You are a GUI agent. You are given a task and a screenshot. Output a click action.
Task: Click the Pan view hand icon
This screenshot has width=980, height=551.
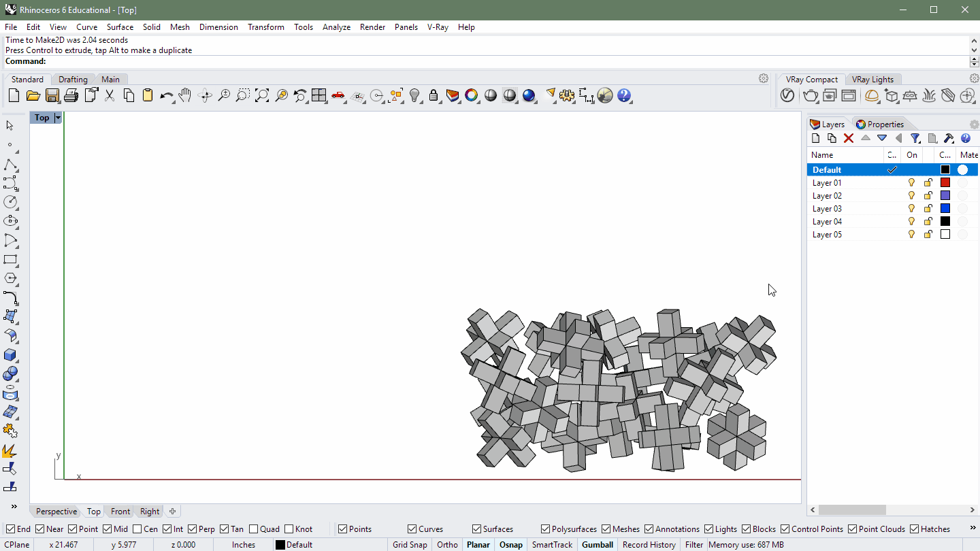click(x=185, y=96)
